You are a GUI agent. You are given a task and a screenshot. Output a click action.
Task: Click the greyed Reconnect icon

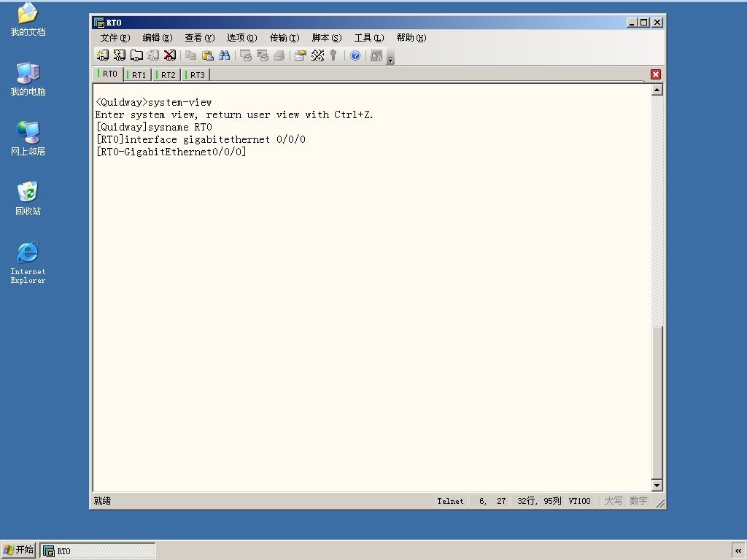tap(153, 55)
